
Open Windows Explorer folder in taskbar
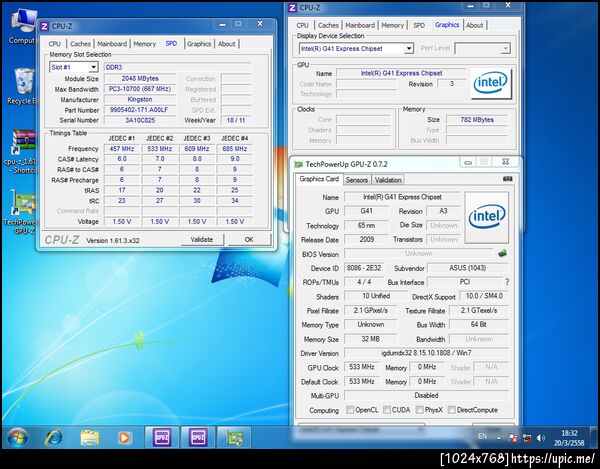point(90,437)
